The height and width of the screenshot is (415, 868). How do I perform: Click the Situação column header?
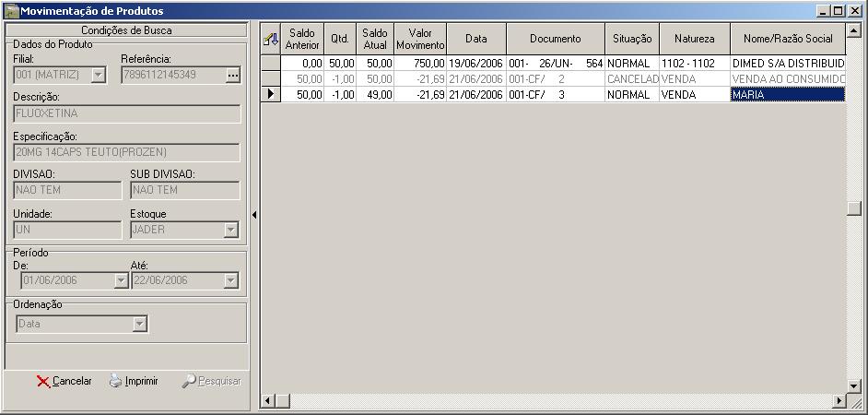(631, 39)
